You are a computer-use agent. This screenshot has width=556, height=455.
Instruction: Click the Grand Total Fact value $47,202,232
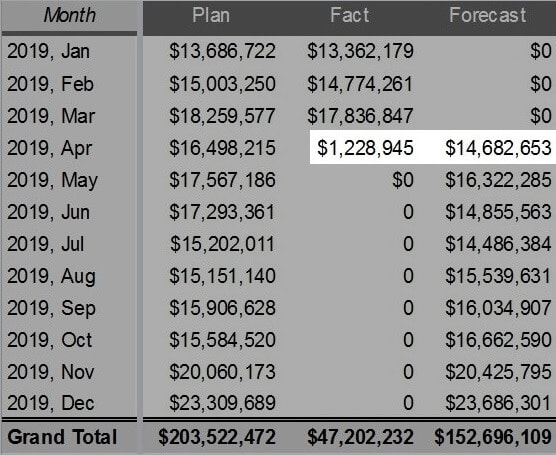pyautogui.click(x=360, y=437)
